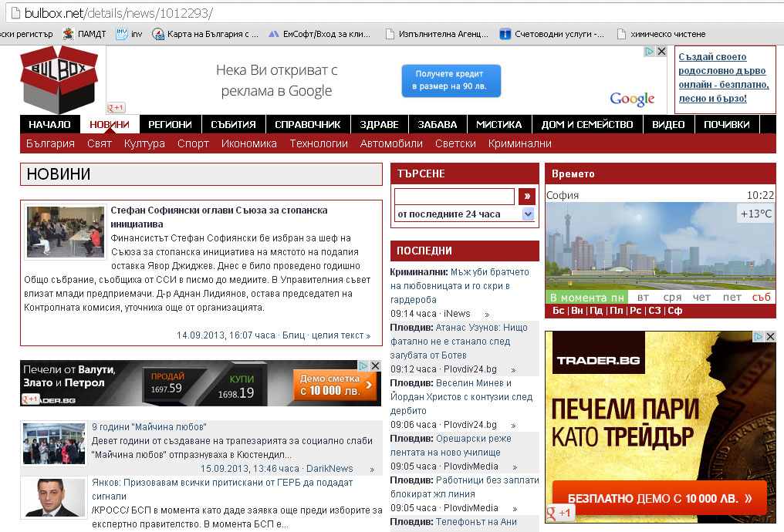Close the Trader.bg sidebar ad
Viewport: 784px width, 532px height.
point(771,337)
